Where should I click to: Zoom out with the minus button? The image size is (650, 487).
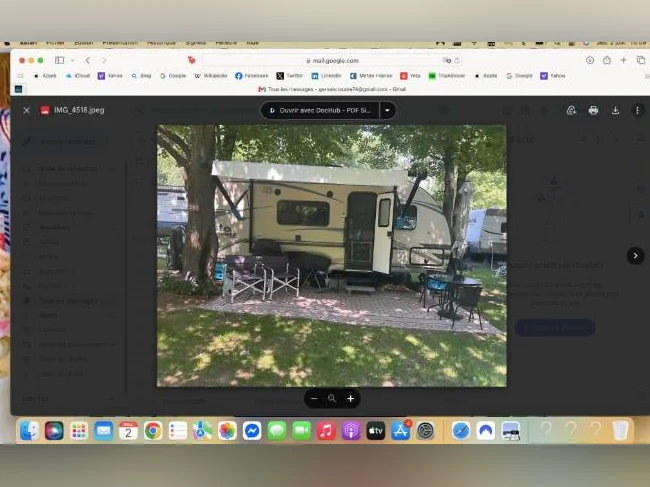314,398
